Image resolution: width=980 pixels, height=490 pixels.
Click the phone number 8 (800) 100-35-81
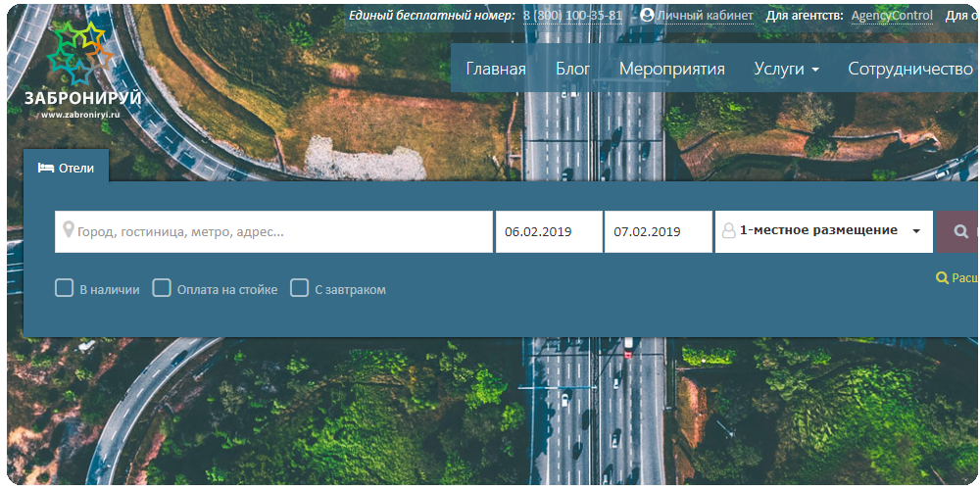(x=572, y=16)
